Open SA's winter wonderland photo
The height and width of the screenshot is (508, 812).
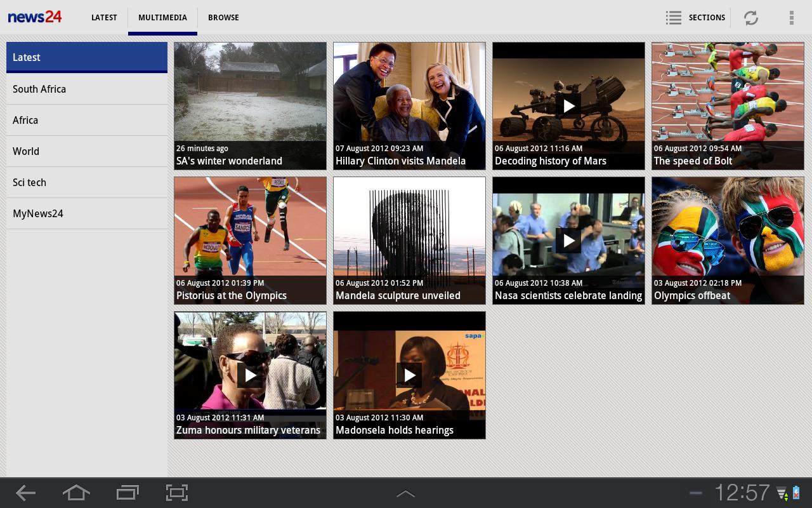250,106
